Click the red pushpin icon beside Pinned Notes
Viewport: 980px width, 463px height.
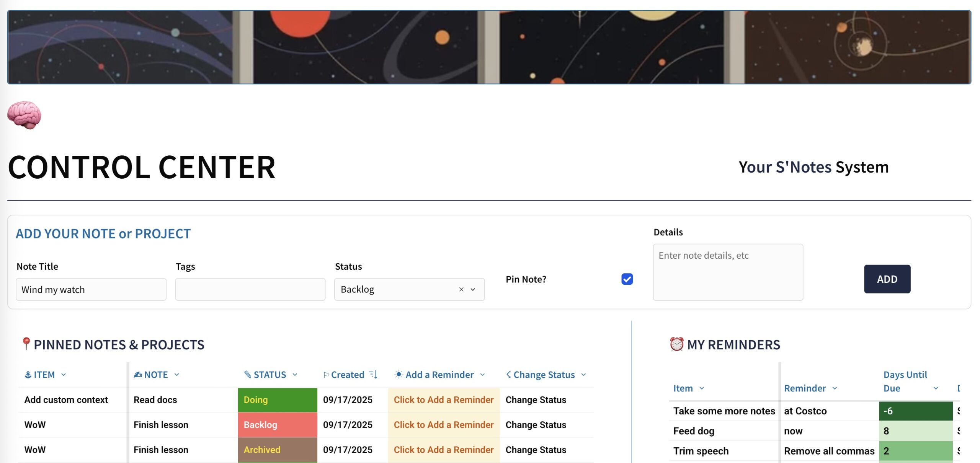(26, 344)
